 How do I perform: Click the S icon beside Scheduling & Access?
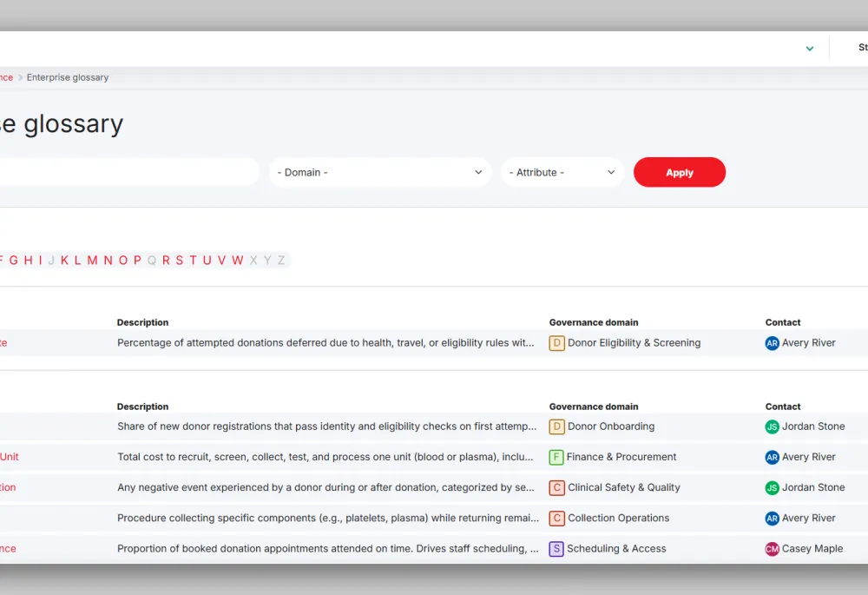[556, 548]
